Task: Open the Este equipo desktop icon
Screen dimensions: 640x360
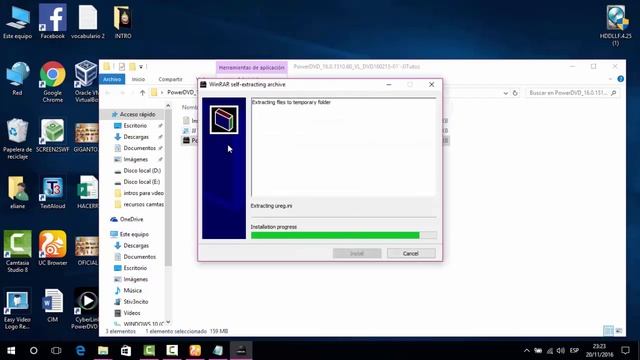Action: click(17, 22)
